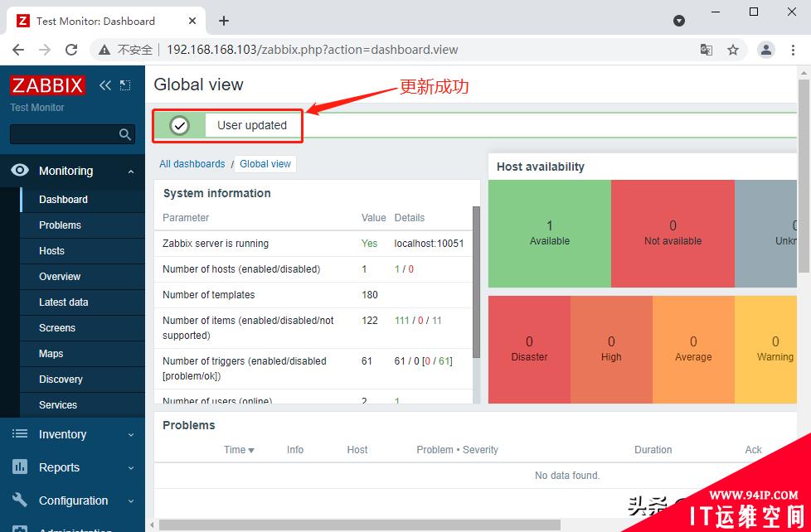Click the Global view page title
Screen dimensions: 811x532
click(x=199, y=85)
